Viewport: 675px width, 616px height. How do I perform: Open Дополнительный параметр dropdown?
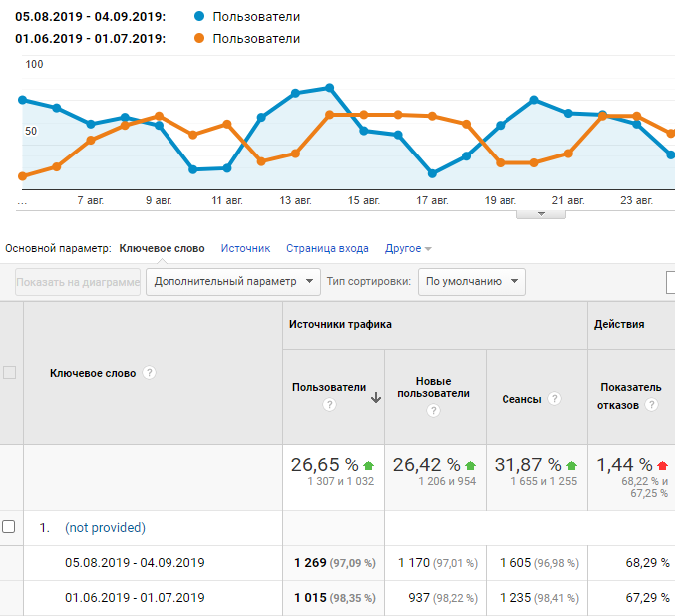pyautogui.click(x=233, y=282)
